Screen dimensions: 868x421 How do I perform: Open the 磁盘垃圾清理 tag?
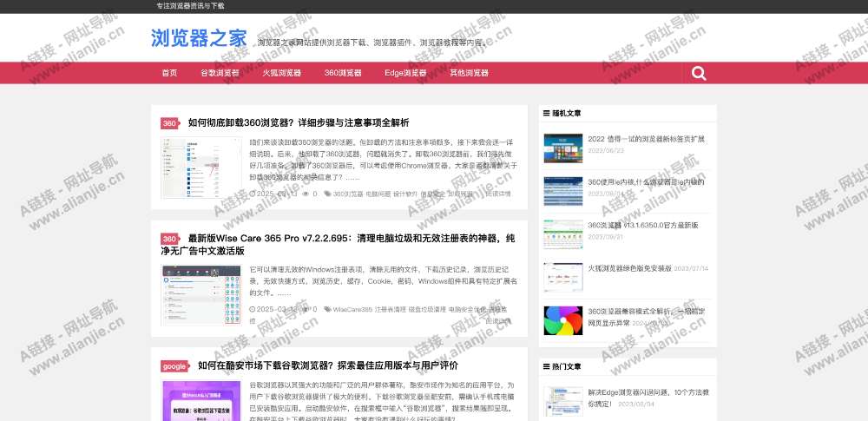click(x=427, y=310)
